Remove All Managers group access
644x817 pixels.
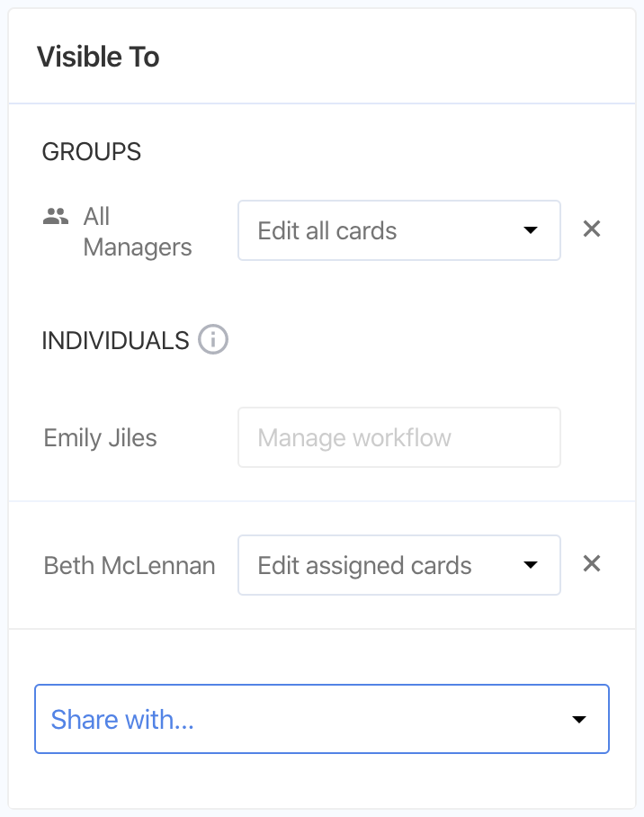591,229
